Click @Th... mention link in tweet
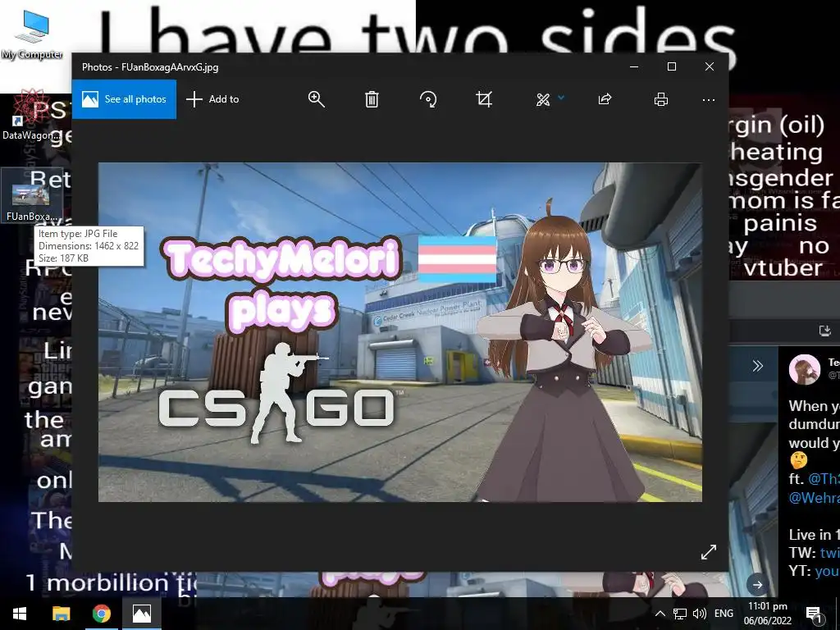This screenshot has width=840, height=630. coord(823,478)
